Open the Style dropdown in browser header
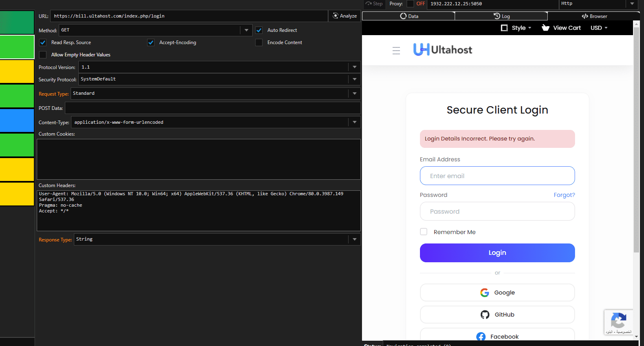Image resolution: width=644 pixels, height=346 pixels. [516, 28]
